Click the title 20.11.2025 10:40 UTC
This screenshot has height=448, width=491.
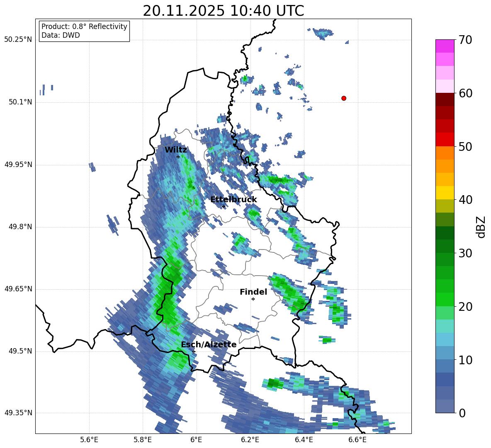click(223, 11)
